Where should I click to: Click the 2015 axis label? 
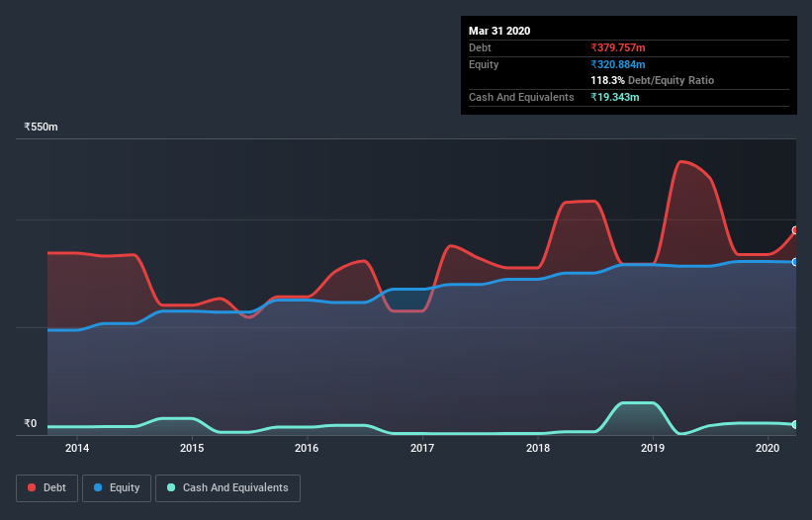tap(192, 448)
